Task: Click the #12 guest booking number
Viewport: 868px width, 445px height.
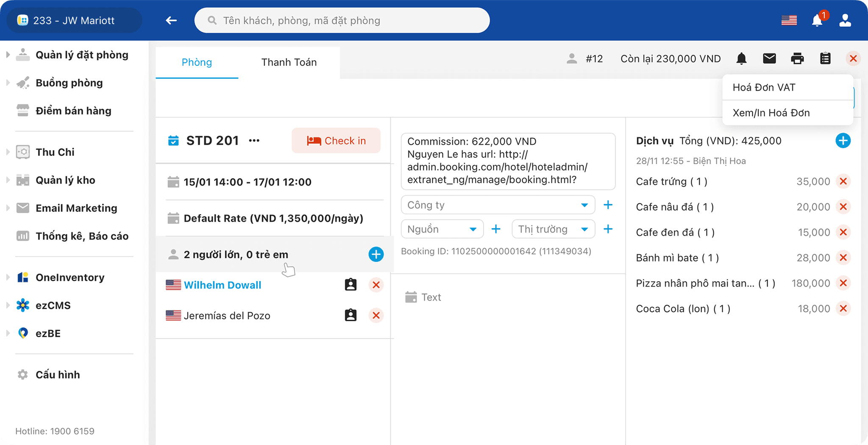Action: pyautogui.click(x=594, y=59)
